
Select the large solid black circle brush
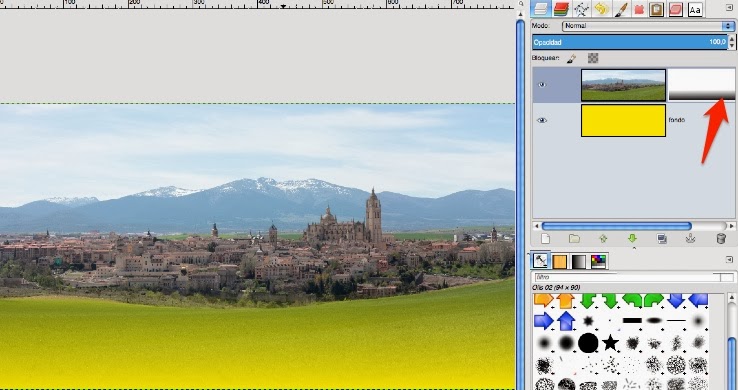tap(588, 342)
